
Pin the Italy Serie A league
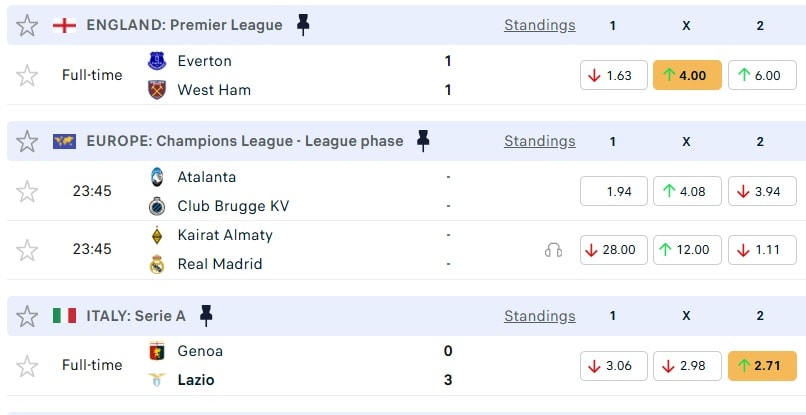point(206,316)
